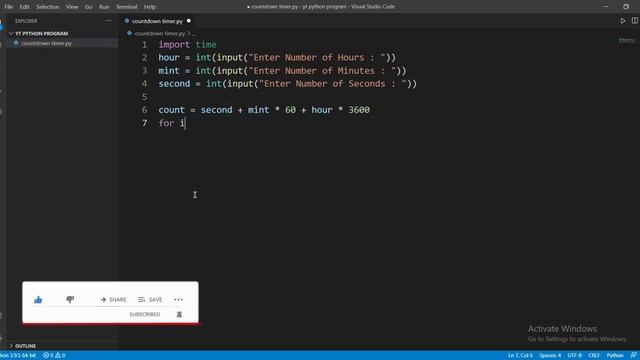The height and width of the screenshot is (360, 640).
Task: Select the Python 3.9.5 64-bit interpreter status
Action: point(18,355)
